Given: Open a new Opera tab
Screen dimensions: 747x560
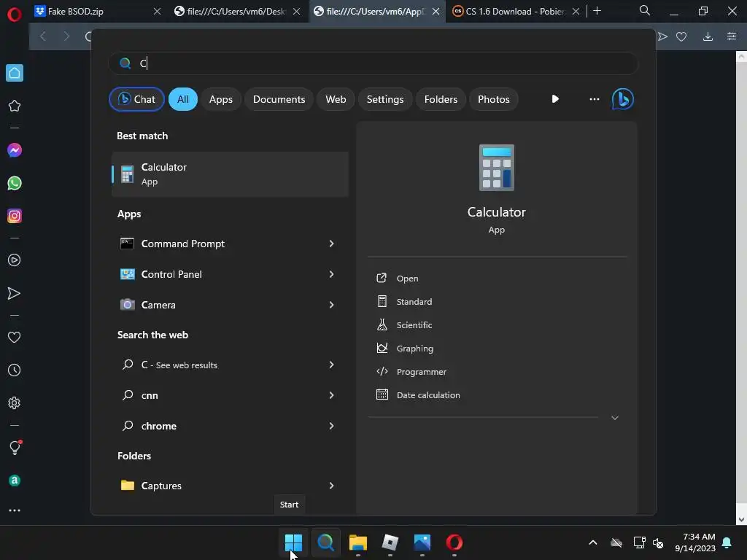Looking at the screenshot, I should click(x=597, y=11).
